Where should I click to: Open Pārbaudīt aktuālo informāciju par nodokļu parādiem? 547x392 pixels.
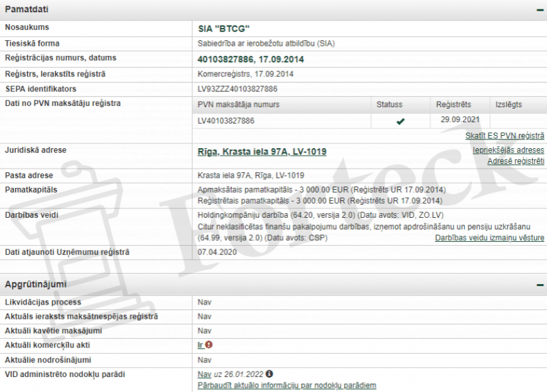tap(286, 385)
